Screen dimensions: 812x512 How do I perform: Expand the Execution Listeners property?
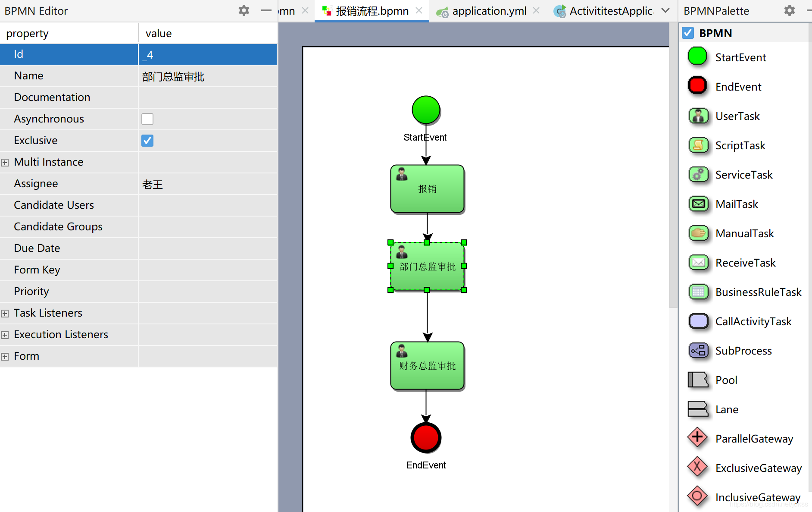[x=5, y=335]
